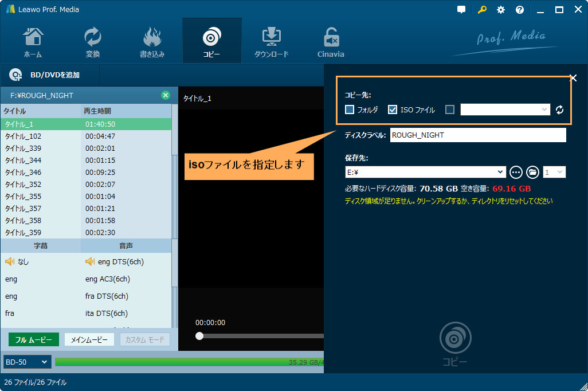588x391 pixels.
Task: Open the BD-50 disc type dropdown
Action: [26, 362]
